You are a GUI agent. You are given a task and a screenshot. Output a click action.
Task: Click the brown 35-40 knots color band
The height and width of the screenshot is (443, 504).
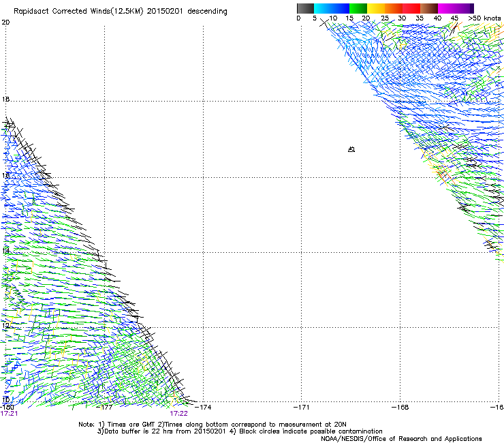(429, 8)
